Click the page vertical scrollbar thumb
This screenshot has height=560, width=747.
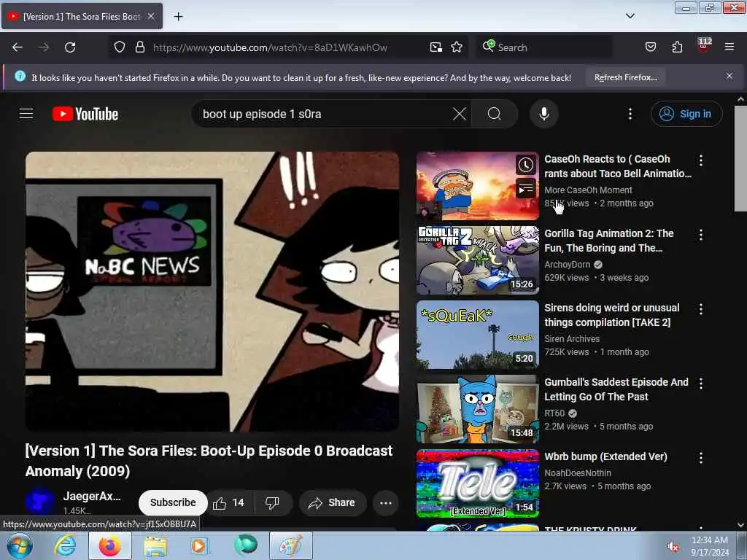coord(740,158)
